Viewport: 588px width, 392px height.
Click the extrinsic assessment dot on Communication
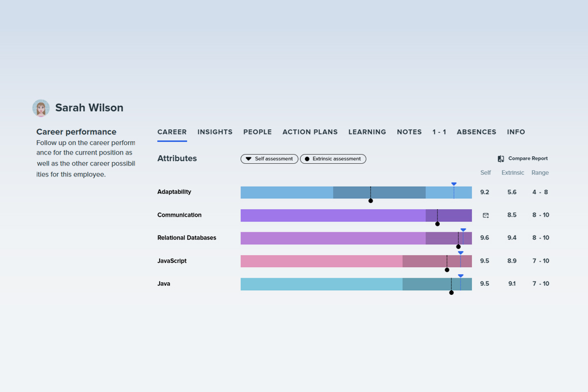point(438,224)
